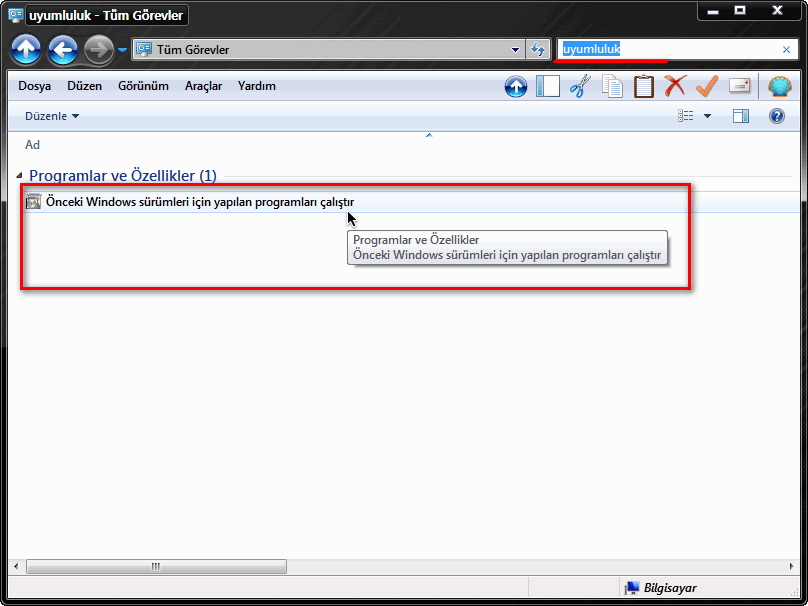The image size is (808, 606).
Task: Refresh the Tüm Görevler view
Action: pos(537,49)
